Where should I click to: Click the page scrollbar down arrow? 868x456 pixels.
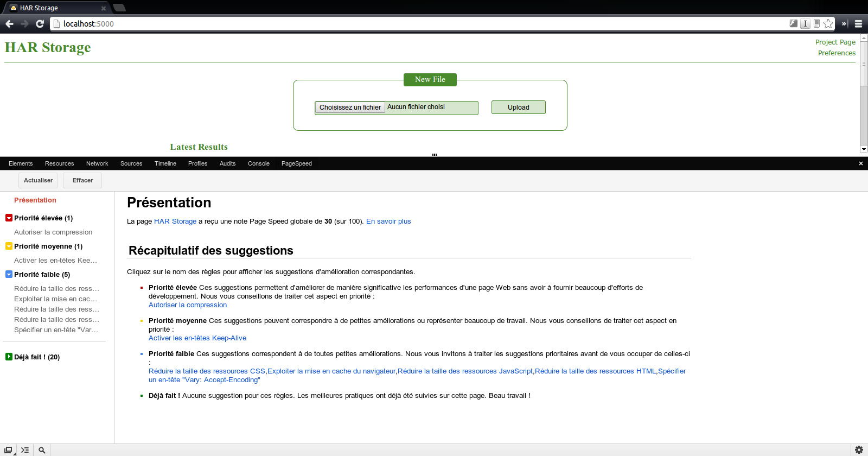(864, 149)
